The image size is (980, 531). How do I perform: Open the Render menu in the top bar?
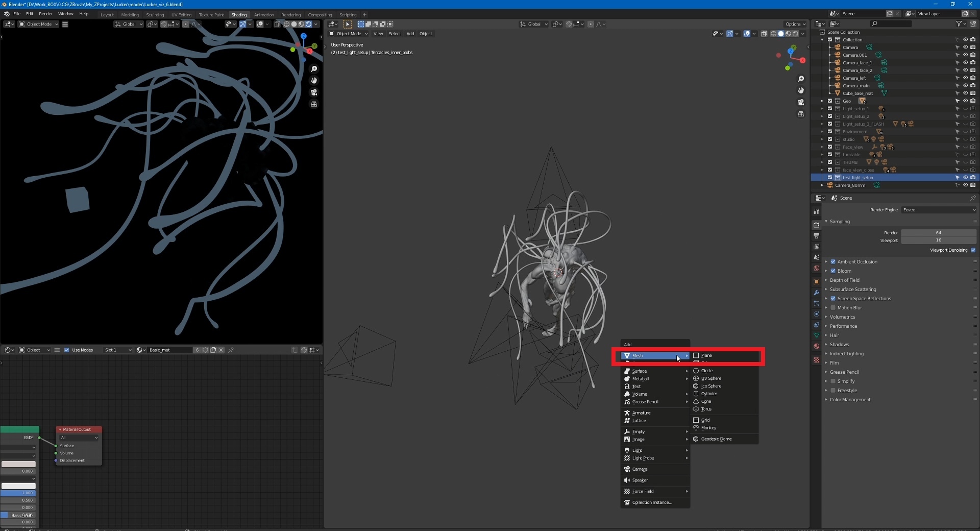[x=45, y=14]
